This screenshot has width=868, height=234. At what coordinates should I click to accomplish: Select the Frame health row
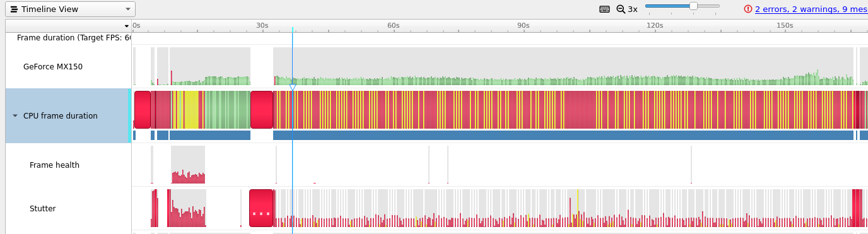click(x=68, y=165)
